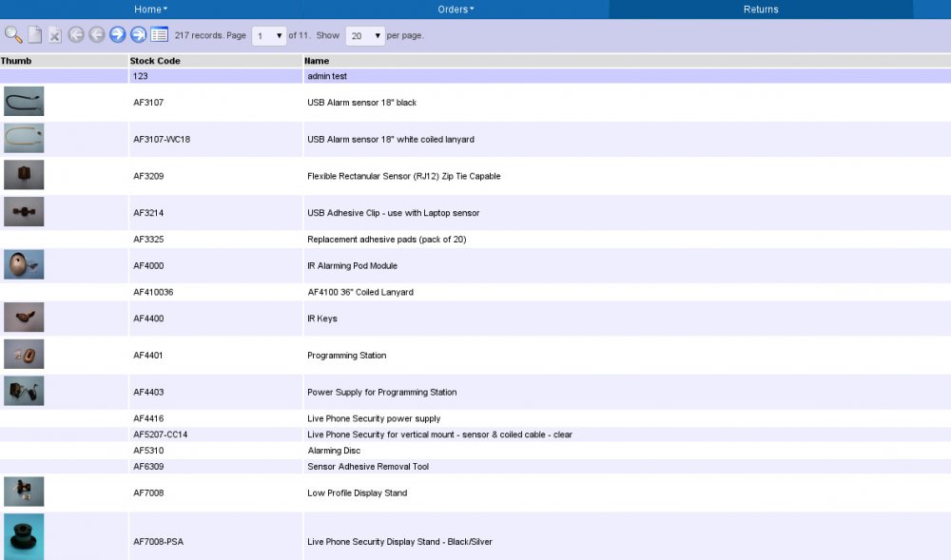Go to the first page arrow icon
Viewport: 951px width, 560px height.
click(x=76, y=35)
